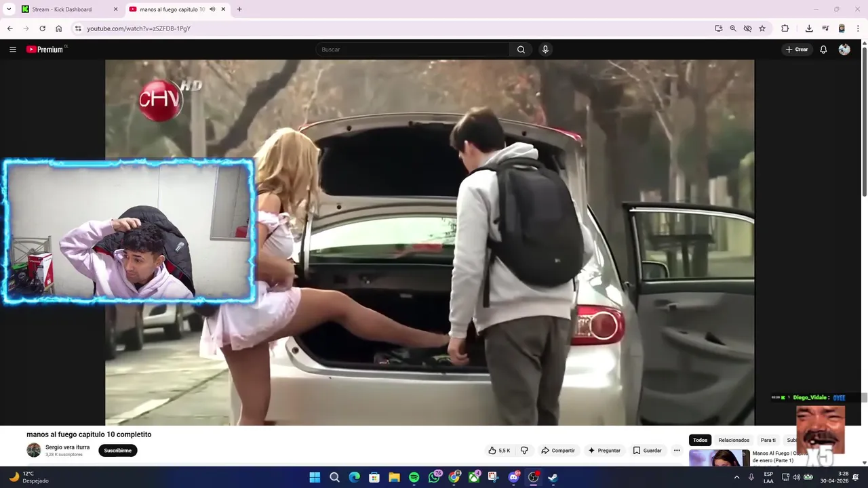Open the YouTube guide hamburger menu
Viewport: 868px width, 488px height.
click(x=12, y=49)
